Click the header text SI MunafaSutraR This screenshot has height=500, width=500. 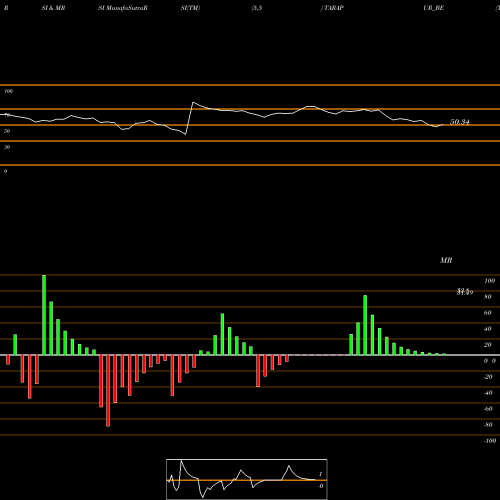point(123,8)
